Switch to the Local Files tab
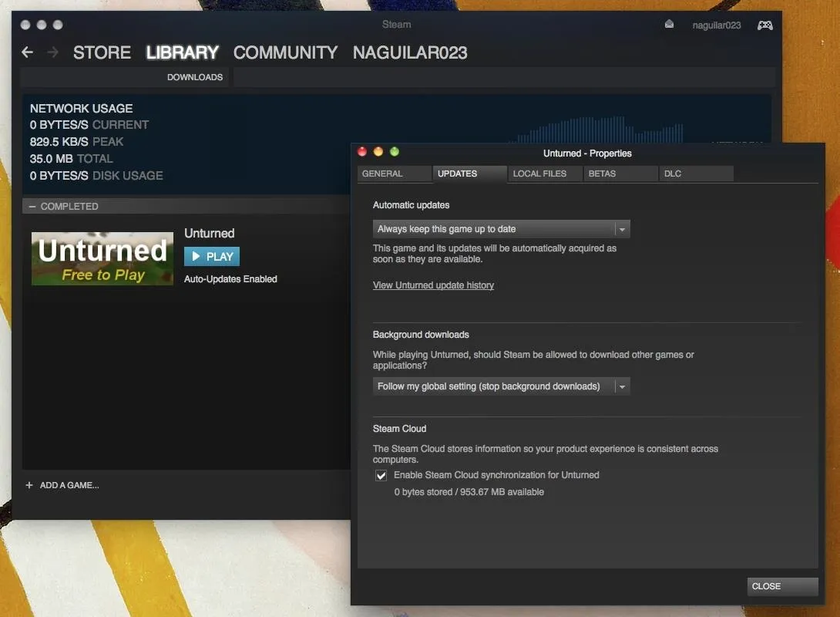This screenshot has width=840, height=617. (546, 174)
